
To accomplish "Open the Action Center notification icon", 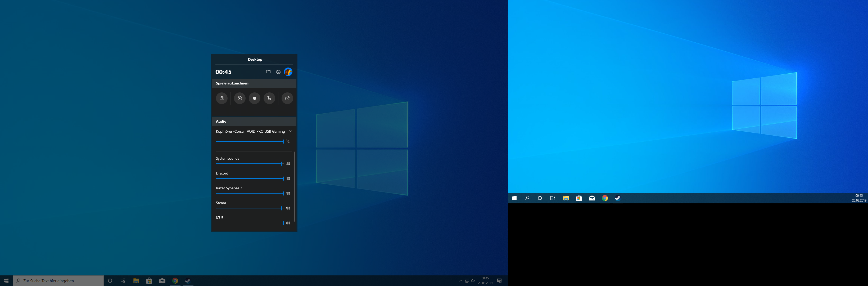I will (x=499, y=281).
